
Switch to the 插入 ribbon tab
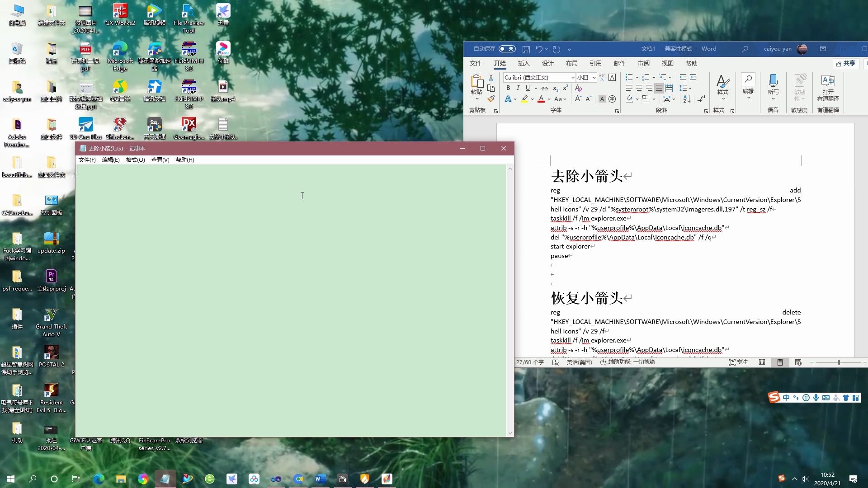click(524, 63)
